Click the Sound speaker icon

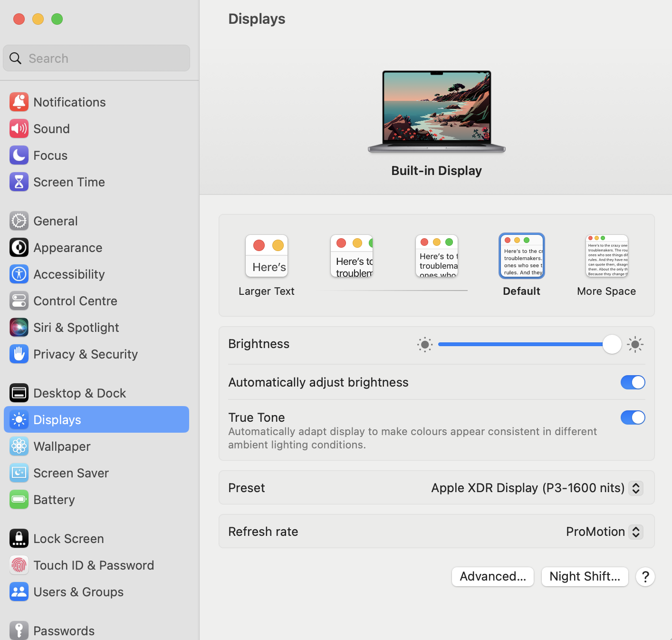click(19, 129)
